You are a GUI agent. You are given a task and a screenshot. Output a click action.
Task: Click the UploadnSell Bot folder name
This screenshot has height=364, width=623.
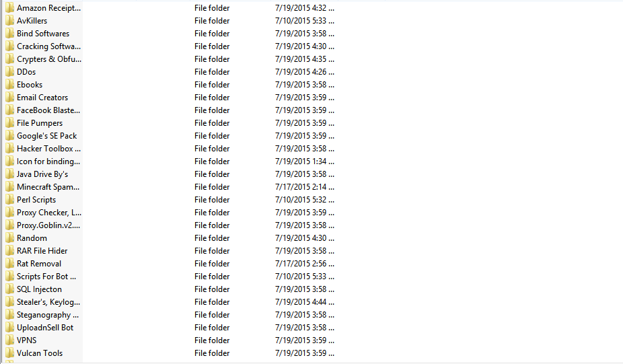(45, 328)
